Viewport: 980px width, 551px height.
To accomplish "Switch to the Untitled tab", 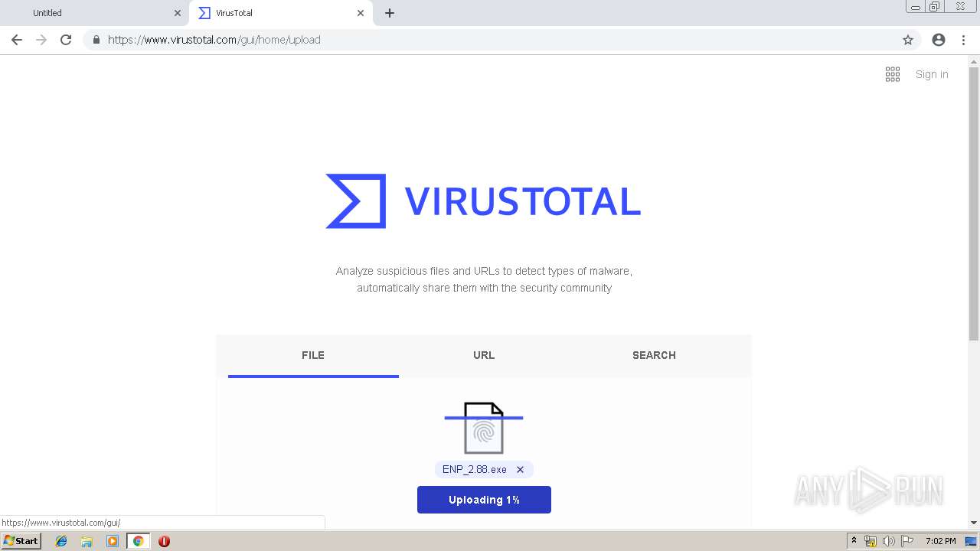I will (x=95, y=13).
